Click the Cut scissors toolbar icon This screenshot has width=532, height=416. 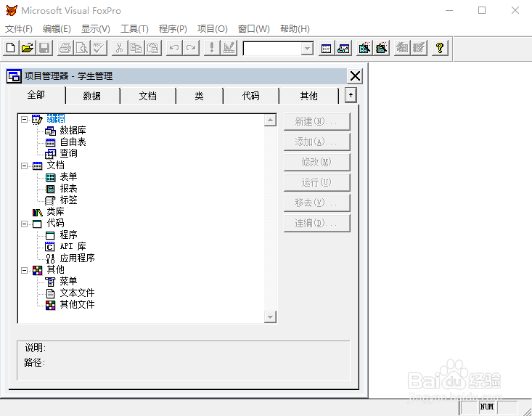point(120,48)
